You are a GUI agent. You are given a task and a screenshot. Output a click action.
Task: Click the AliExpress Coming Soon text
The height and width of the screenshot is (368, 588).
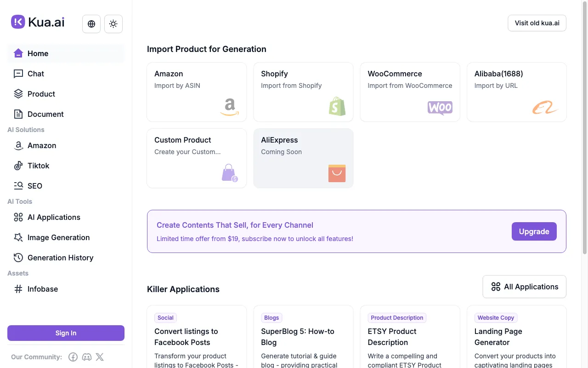tap(281, 152)
